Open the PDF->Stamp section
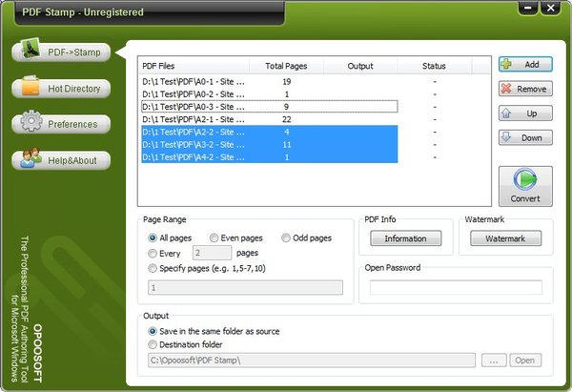The height and width of the screenshot is (392, 572). [x=61, y=52]
